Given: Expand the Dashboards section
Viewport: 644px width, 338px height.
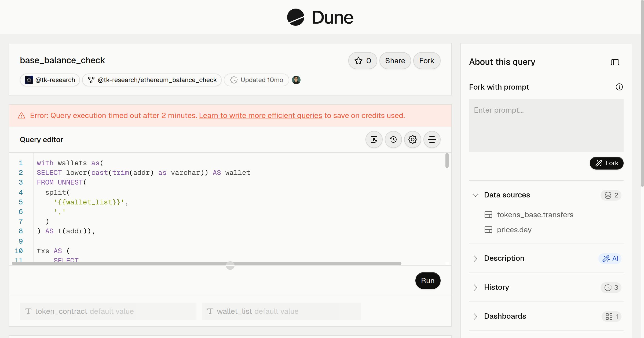Looking at the screenshot, I should [x=475, y=316].
